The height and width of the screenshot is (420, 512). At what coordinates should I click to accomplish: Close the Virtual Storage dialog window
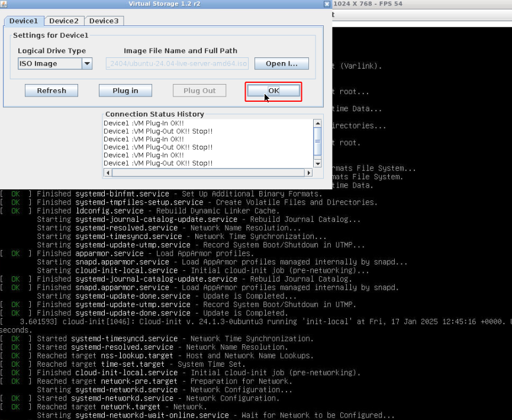coord(327,4)
